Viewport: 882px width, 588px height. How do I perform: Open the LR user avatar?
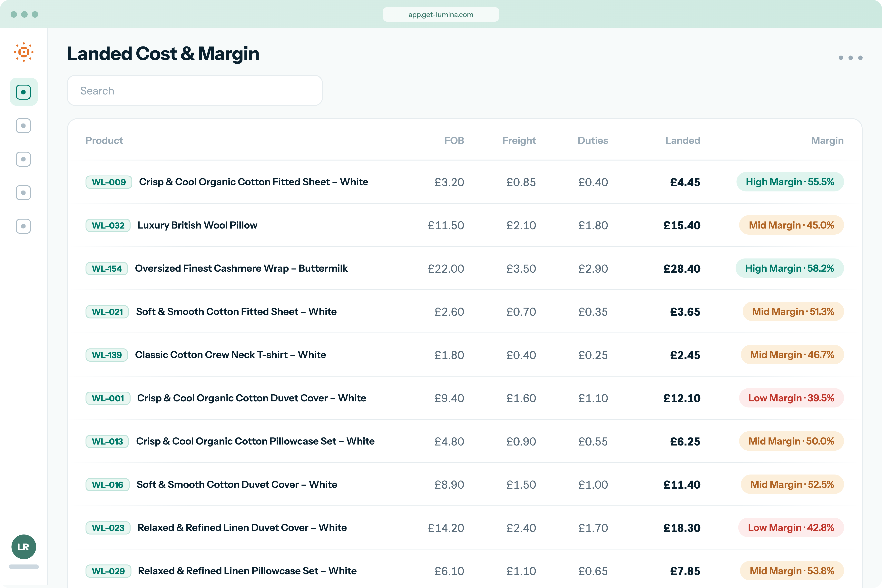tap(24, 547)
